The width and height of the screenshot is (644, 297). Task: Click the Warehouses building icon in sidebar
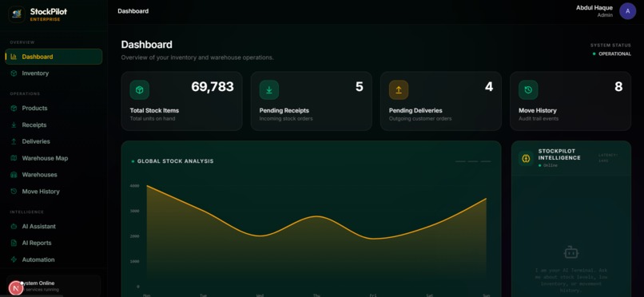coord(14,175)
